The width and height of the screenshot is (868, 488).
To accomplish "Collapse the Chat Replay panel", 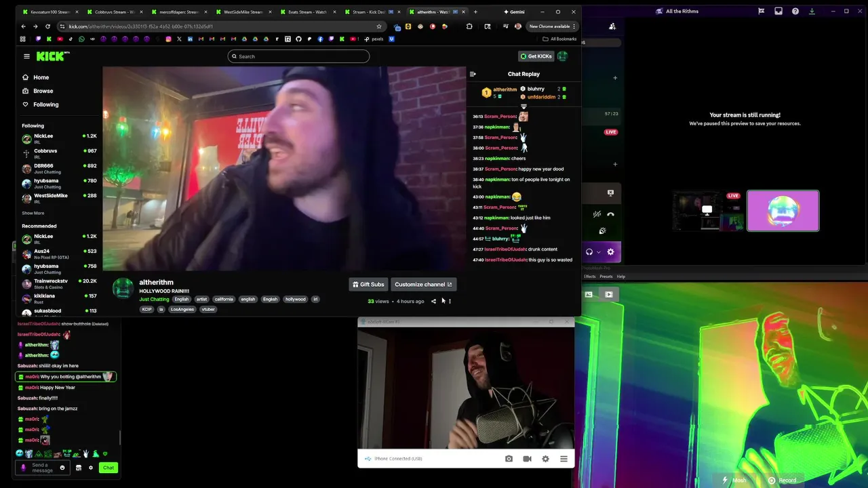I will tap(473, 74).
